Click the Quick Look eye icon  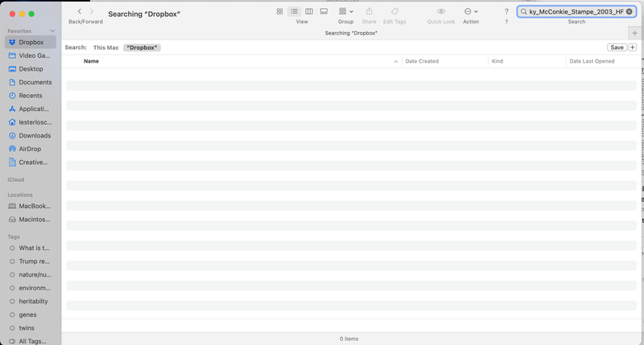441,12
